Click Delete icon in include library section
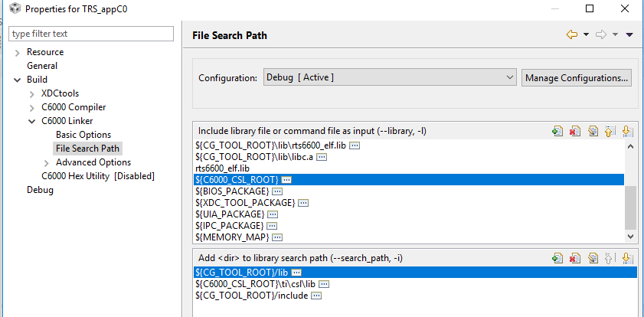Image resolution: width=644 pixels, height=317 pixels. 575,131
